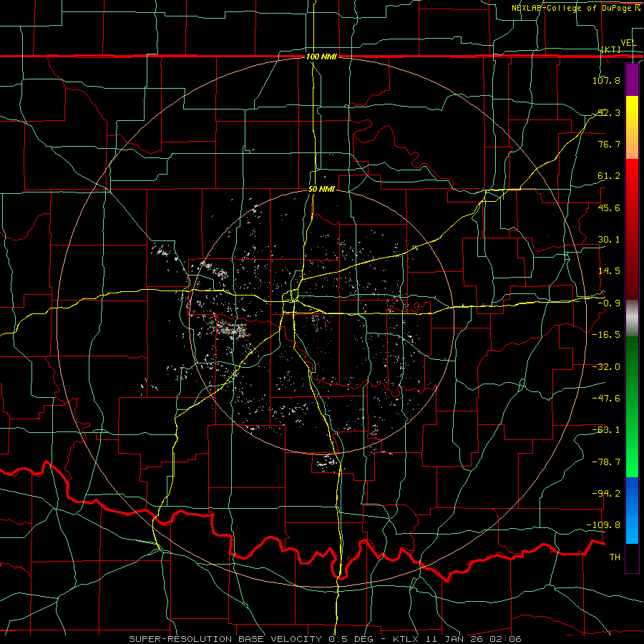This screenshot has width=644, height=644.
Task: Click the -16.5 scale value
Action: [x=606, y=335]
